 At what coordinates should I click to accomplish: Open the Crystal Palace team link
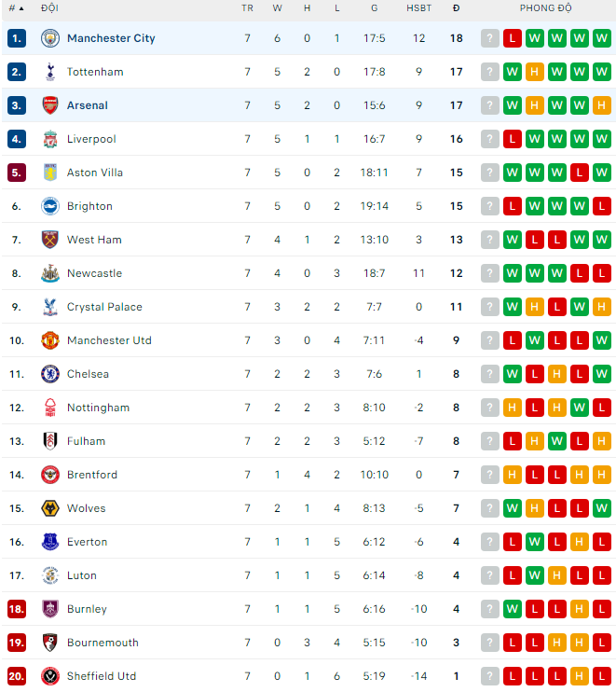[x=104, y=307]
